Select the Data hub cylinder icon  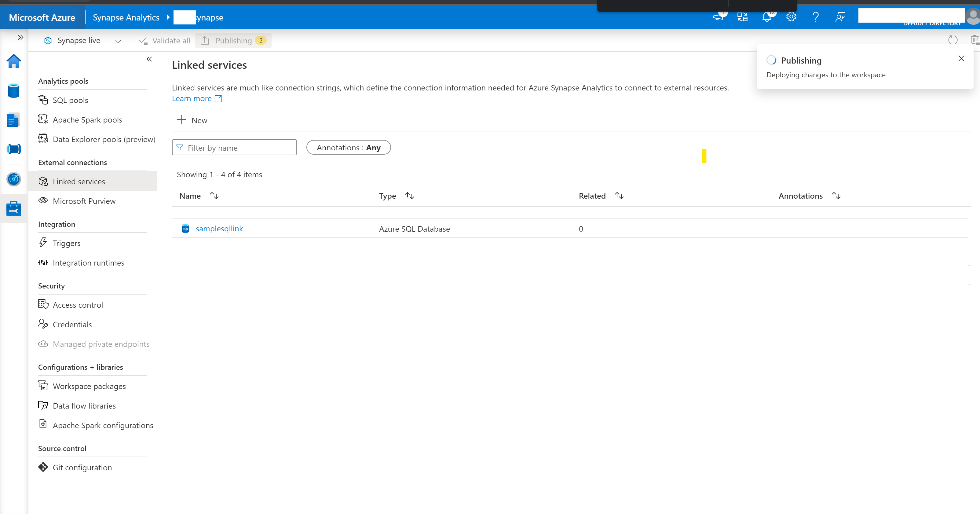14,90
